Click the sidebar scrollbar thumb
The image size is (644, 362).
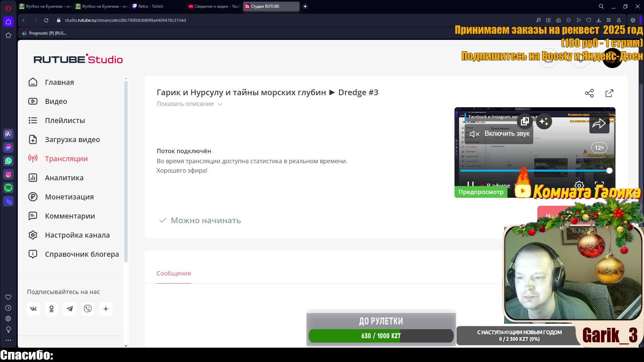pos(126,171)
